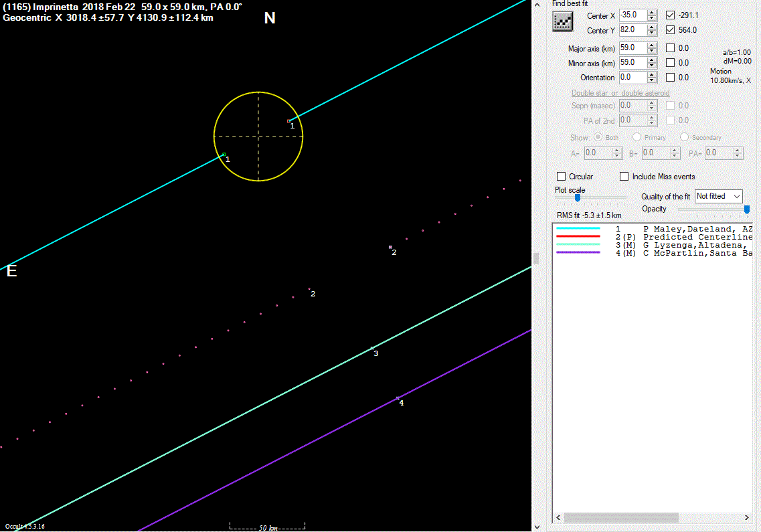Tick the Circular checkbox
Screen dimensions: 761x532
coord(562,177)
